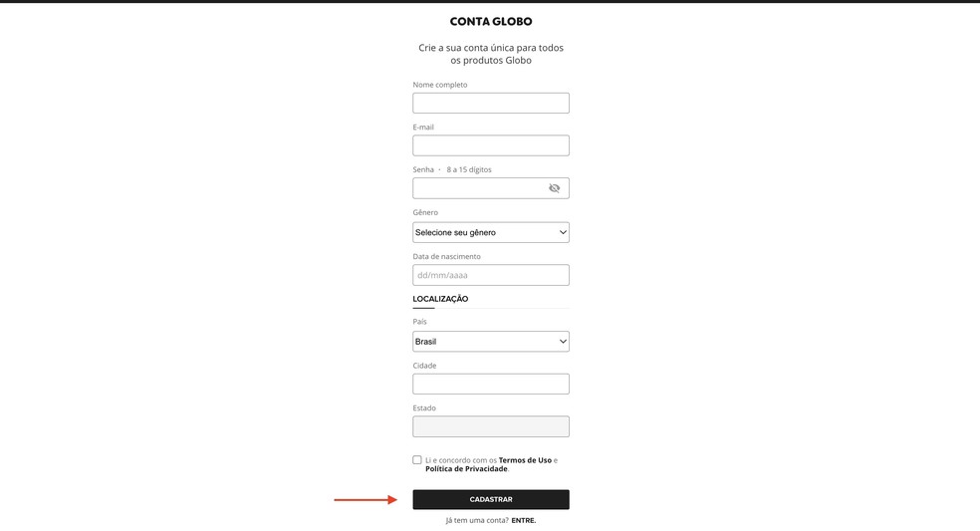Click the red arrow pointing to CADASTRAR
Image resolution: width=980 pixels, height=531 pixels.
click(365, 500)
